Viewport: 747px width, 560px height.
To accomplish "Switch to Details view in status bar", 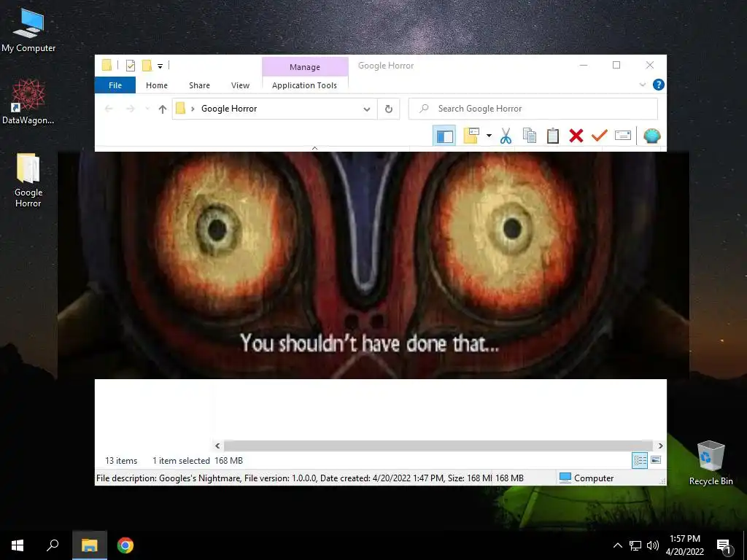I will pyautogui.click(x=640, y=460).
